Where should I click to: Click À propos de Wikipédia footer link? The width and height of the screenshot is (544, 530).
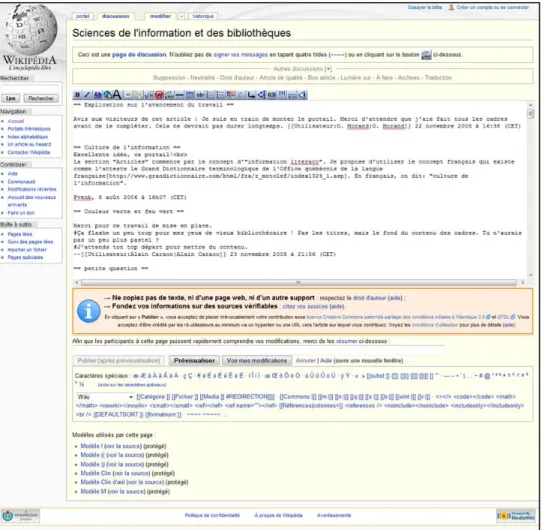pyautogui.click(x=278, y=515)
